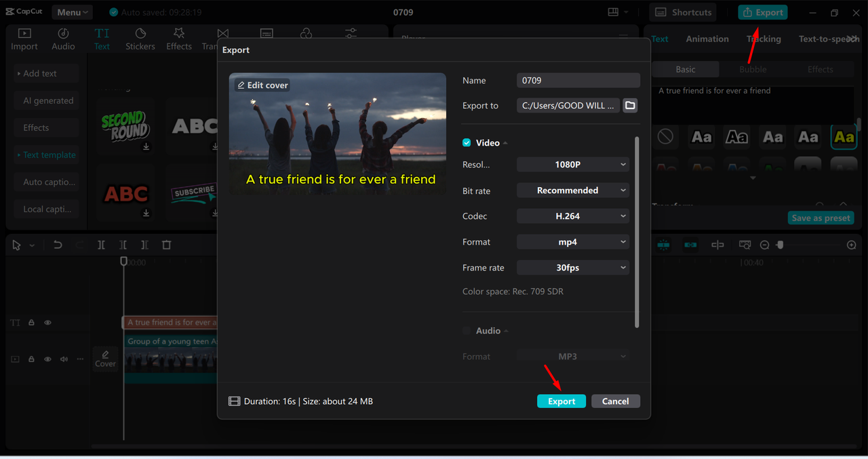Select the Effects sub-tab in text panel
This screenshot has width=868, height=459.
(820, 69)
